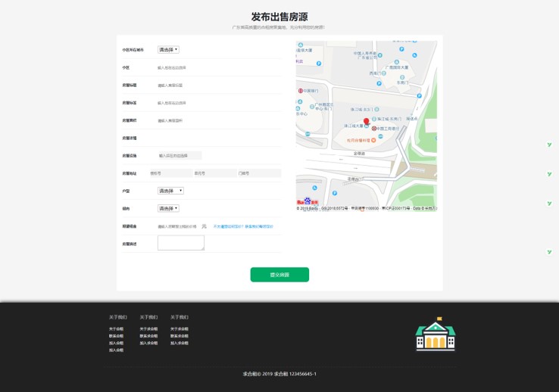Image resolution: width=559 pixels, height=392 pixels.
Task: Open the 朝向 orientation dropdown
Action: [168, 208]
